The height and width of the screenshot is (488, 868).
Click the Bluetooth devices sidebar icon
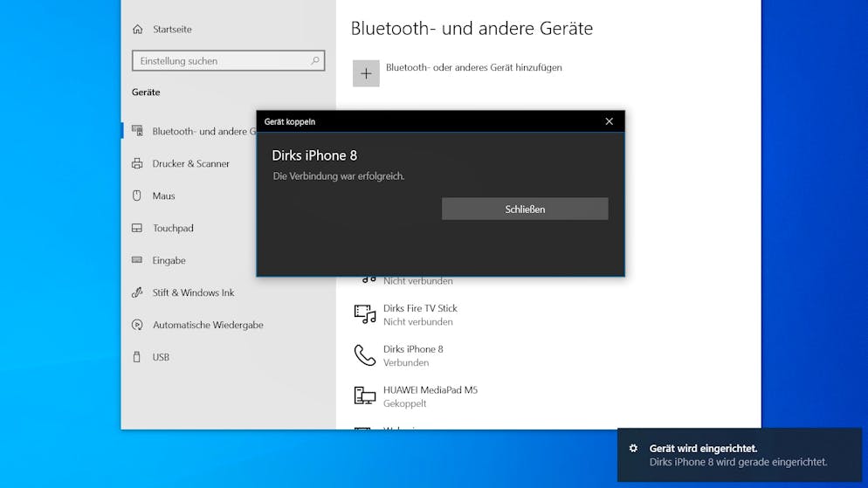click(137, 131)
